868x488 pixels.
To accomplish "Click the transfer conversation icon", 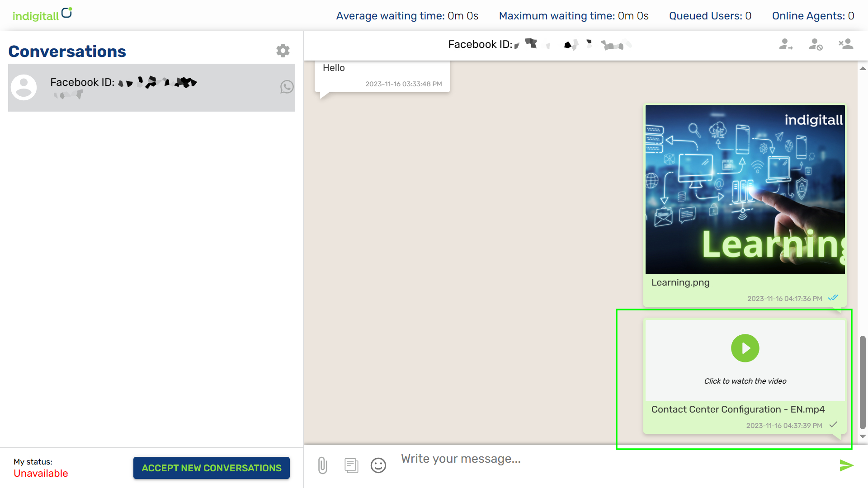I will [786, 45].
